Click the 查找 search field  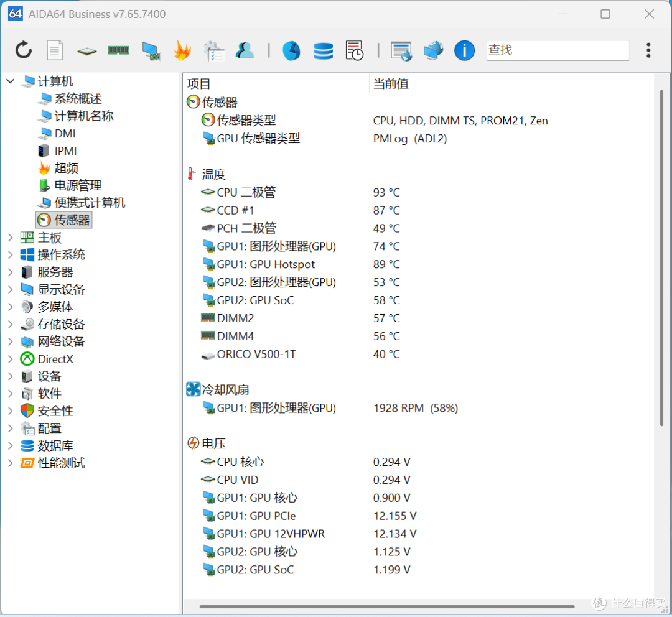click(558, 50)
